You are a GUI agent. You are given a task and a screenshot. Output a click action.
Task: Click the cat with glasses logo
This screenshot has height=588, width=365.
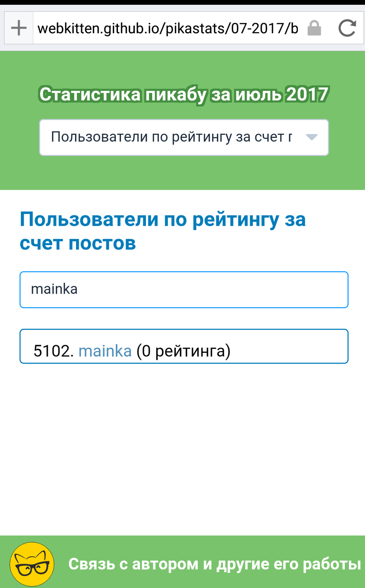coord(32,564)
